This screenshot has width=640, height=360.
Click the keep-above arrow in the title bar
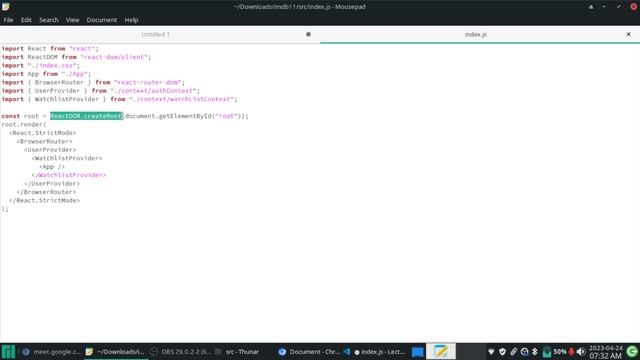pyautogui.click(x=591, y=7)
